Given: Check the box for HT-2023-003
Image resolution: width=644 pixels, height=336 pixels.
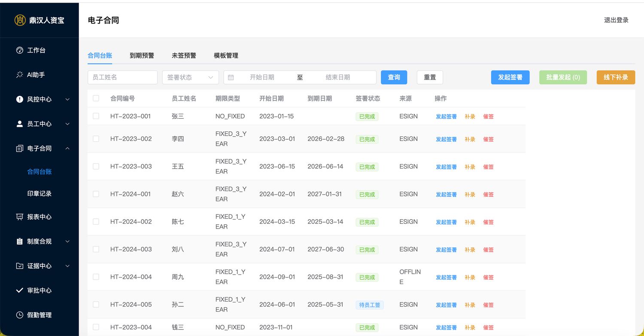Looking at the screenshot, I should tap(96, 166).
